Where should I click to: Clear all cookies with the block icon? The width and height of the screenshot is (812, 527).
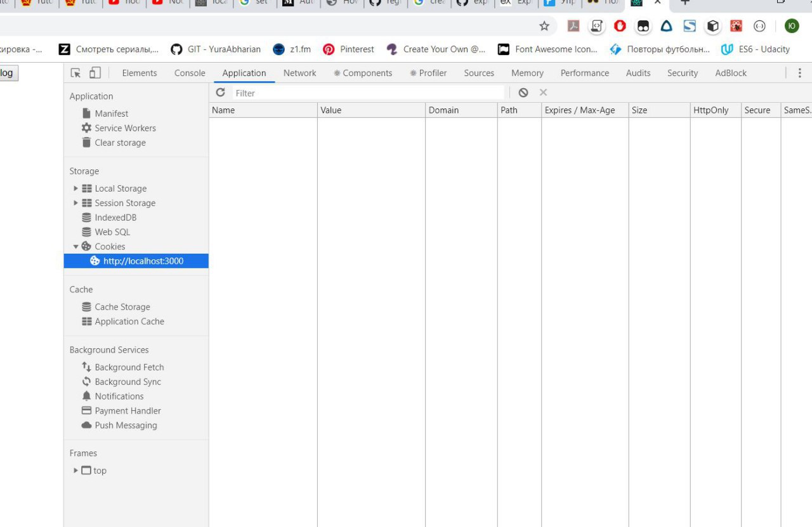tap(523, 93)
